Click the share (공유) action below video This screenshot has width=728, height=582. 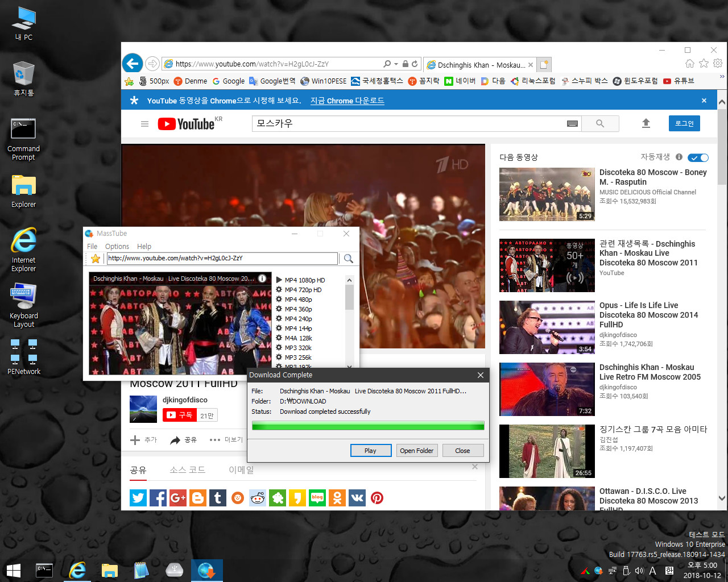click(x=183, y=440)
